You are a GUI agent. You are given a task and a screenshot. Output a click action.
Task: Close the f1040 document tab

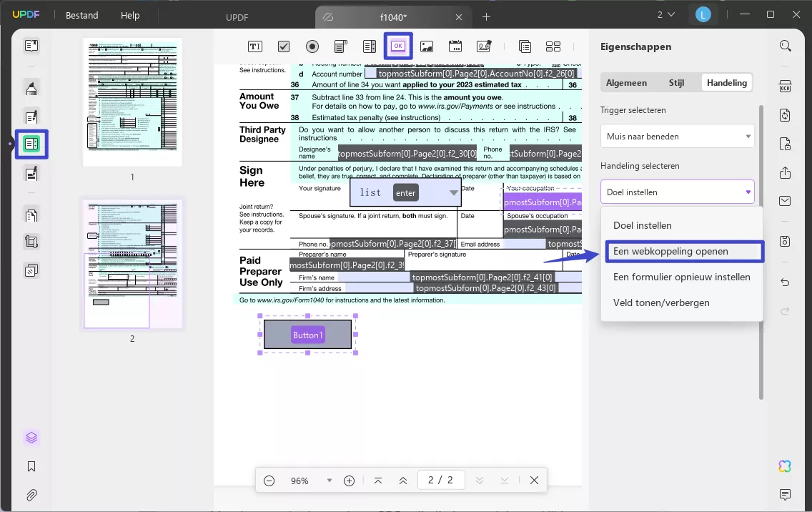point(459,17)
